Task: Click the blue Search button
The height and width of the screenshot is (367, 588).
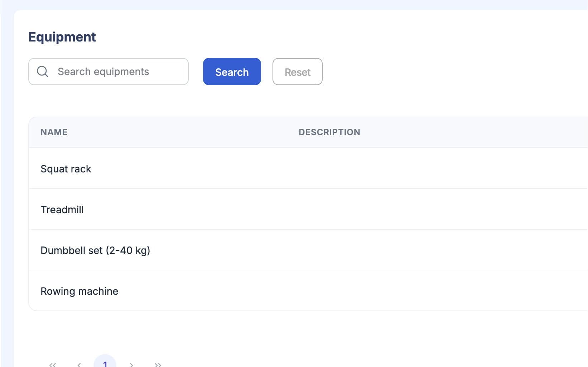Action: click(232, 72)
